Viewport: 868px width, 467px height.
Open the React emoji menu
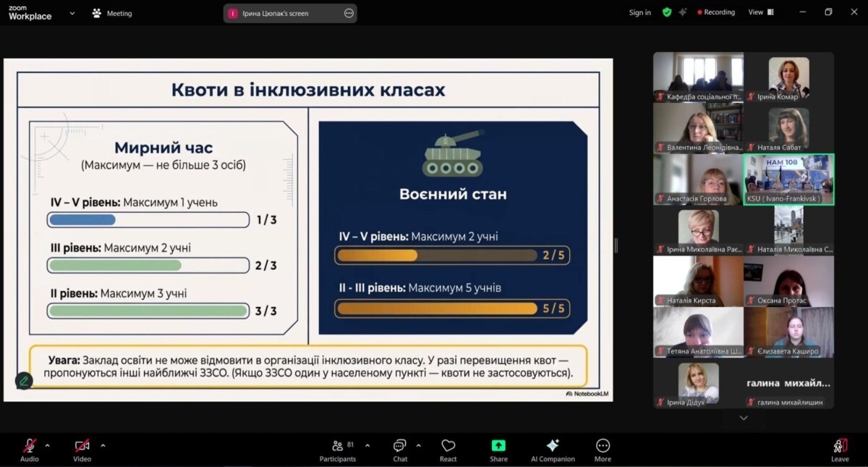tap(448, 450)
